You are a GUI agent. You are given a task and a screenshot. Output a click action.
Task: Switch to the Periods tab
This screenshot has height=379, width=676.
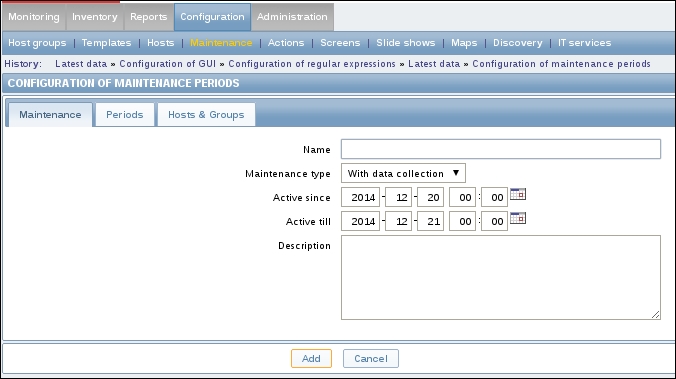point(125,115)
